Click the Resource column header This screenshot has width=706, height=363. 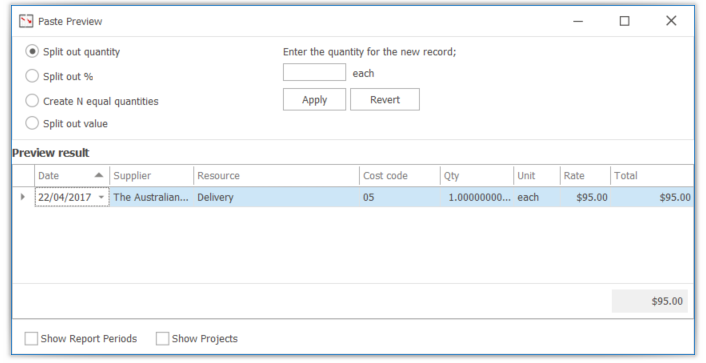276,176
